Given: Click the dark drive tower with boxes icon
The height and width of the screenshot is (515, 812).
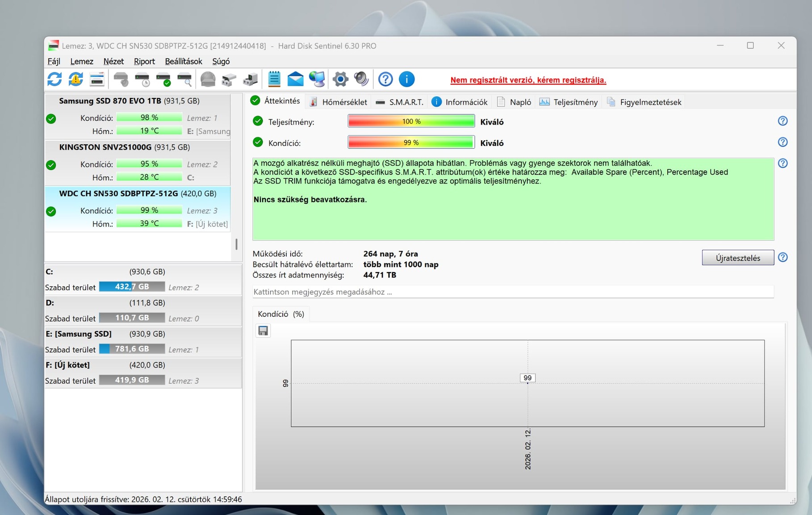Looking at the screenshot, I should 250,80.
